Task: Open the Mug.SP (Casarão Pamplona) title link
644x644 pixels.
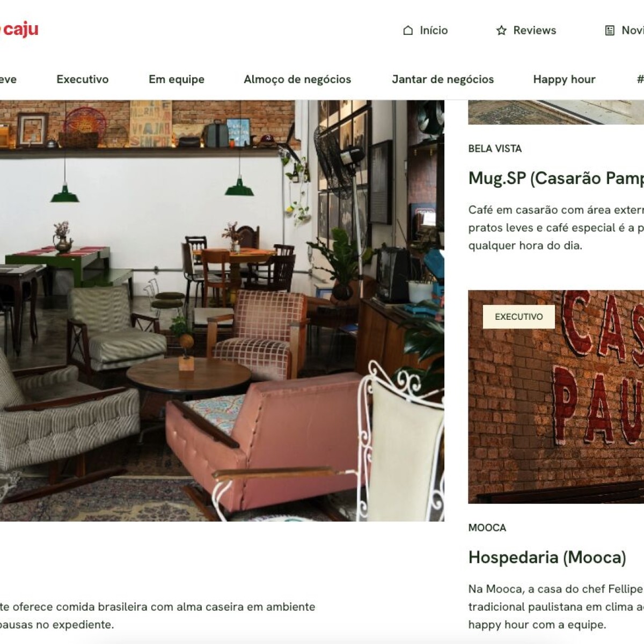Action: pyautogui.click(x=556, y=178)
